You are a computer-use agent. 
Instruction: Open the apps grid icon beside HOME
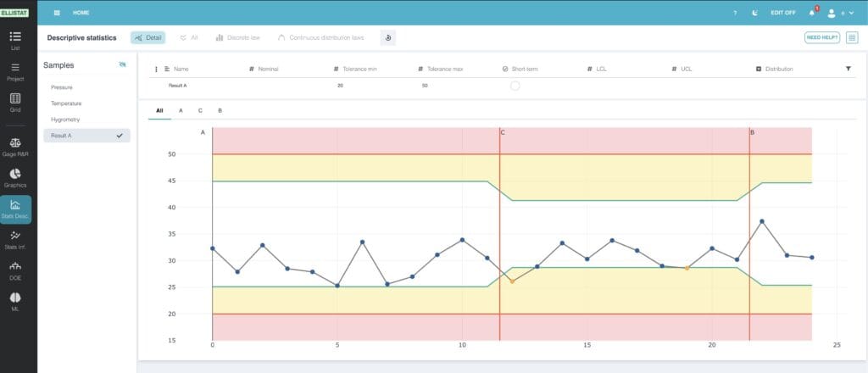[57, 13]
